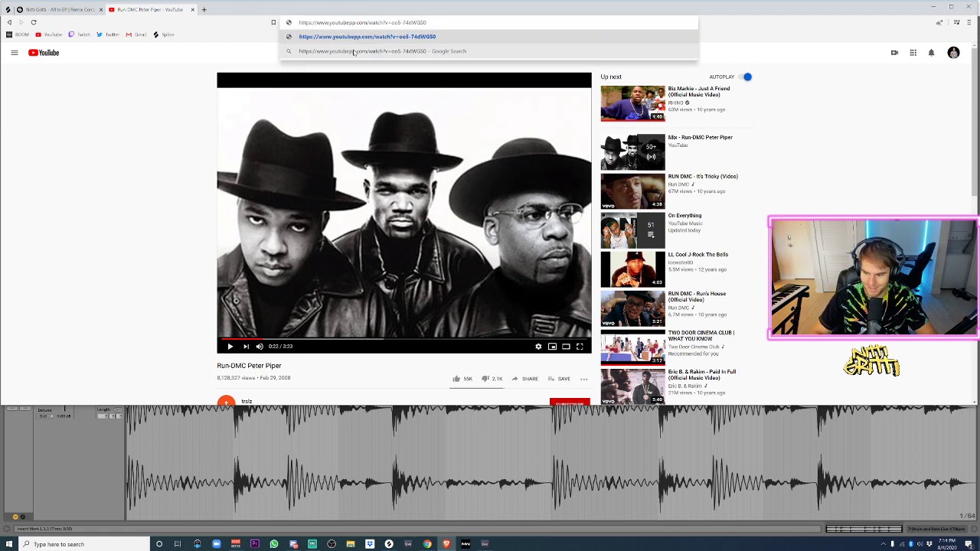Open YouTube create video camera icon
This screenshot has width=980, height=551.
[x=894, y=53]
